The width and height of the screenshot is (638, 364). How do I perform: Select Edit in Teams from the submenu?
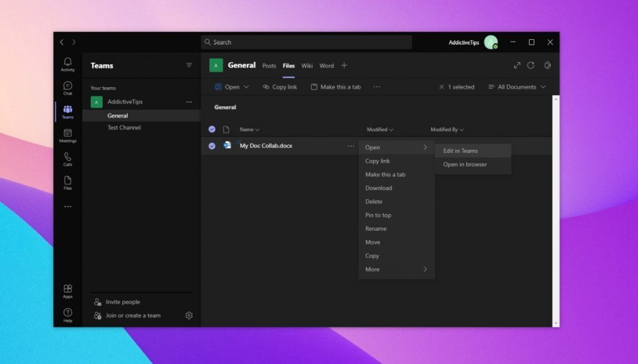point(460,150)
